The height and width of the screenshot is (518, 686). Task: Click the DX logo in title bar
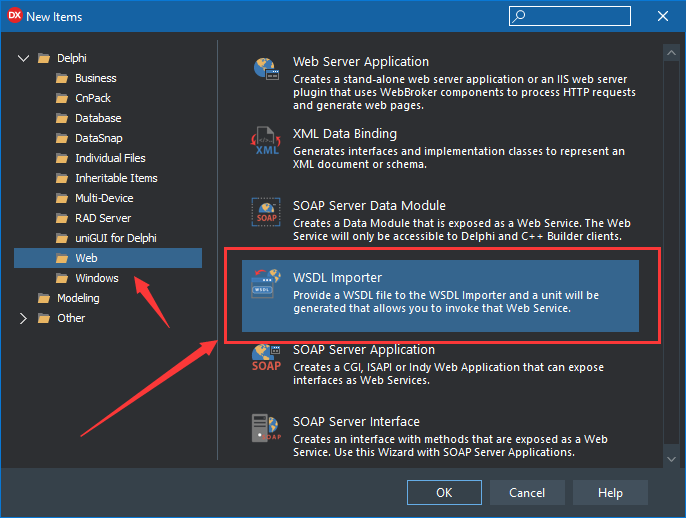[x=14, y=15]
